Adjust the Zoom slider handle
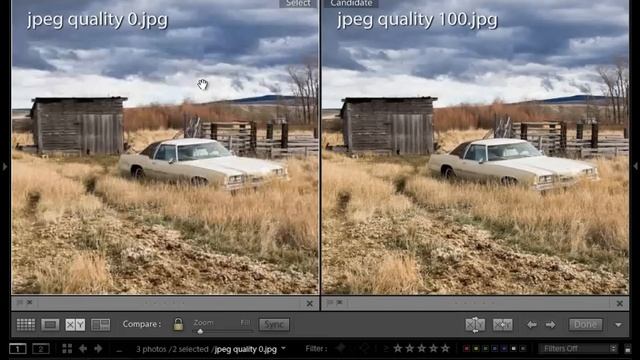Screen dimensions: 640x360 pyautogui.click(x=200, y=331)
